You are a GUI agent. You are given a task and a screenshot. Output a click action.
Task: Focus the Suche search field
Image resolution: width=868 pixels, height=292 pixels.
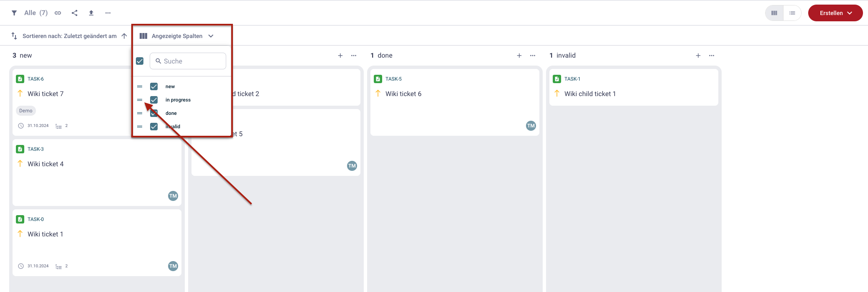click(x=188, y=61)
